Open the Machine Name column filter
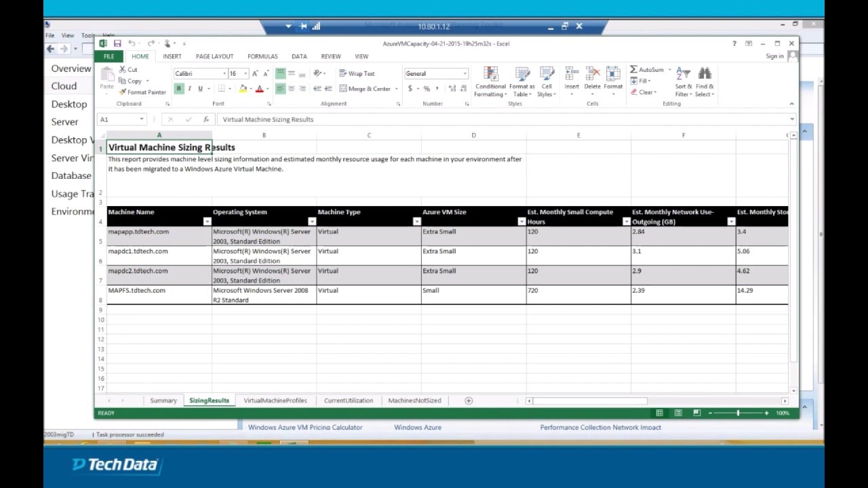 click(207, 222)
